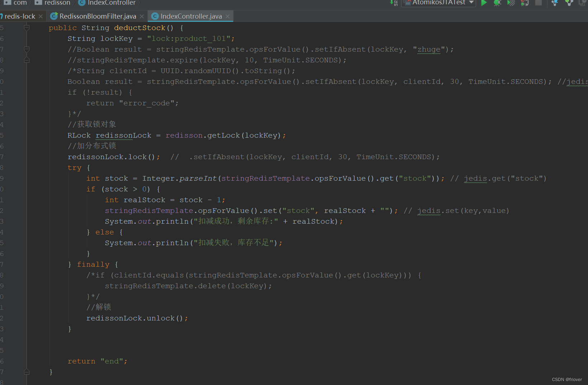Click the //获取锁对象 comment
Viewport: 588px width, 385px height.
92,124
